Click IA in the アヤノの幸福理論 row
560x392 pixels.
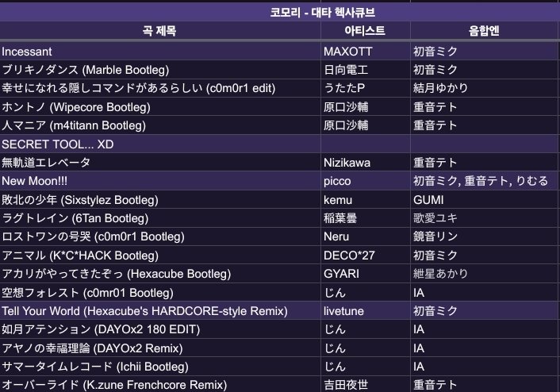point(484,348)
